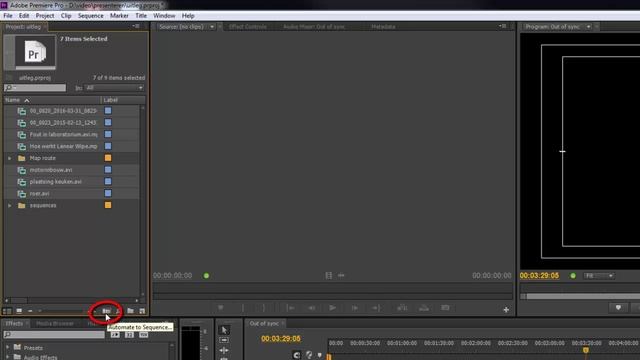This screenshot has width=640, height=360.
Task: Switch to the Metadata tab
Action: tap(383, 27)
